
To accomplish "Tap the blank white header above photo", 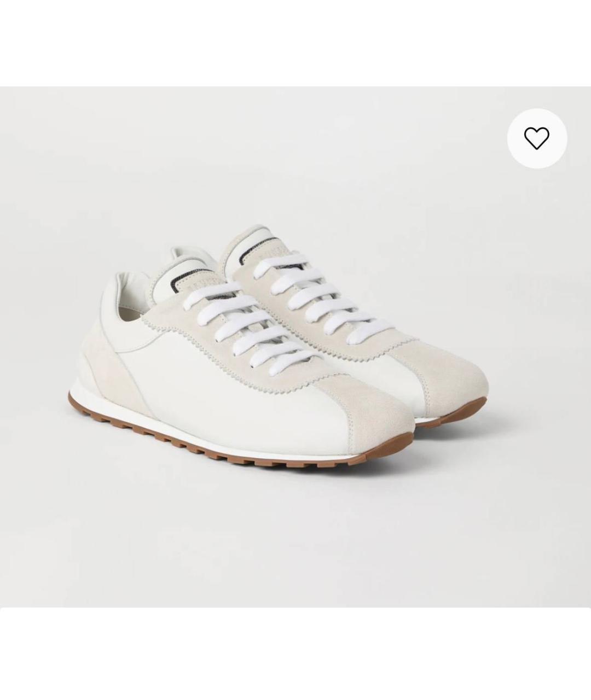I will (x=296, y=43).
